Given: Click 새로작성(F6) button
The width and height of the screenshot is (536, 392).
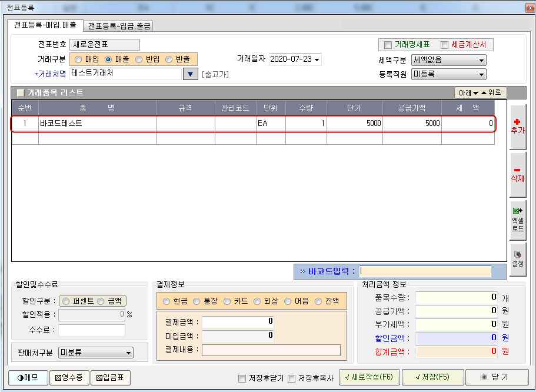Looking at the screenshot, I should 369,377.
